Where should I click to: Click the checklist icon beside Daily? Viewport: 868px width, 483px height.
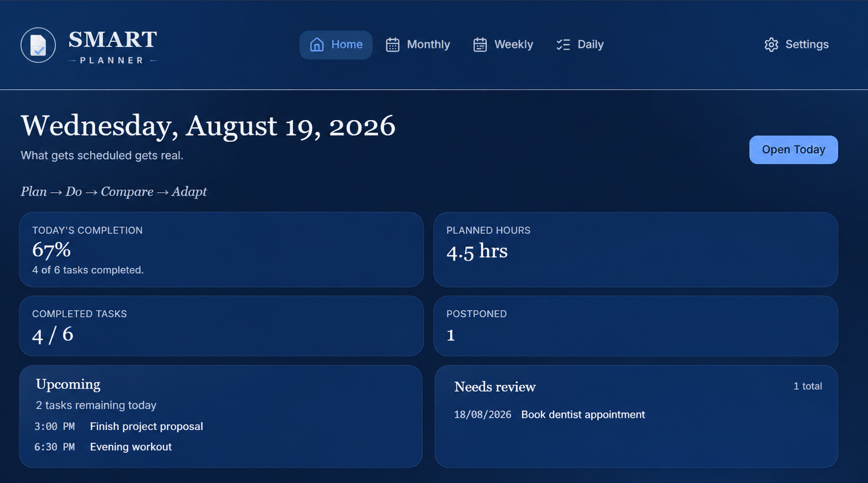pyautogui.click(x=563, y=45)
